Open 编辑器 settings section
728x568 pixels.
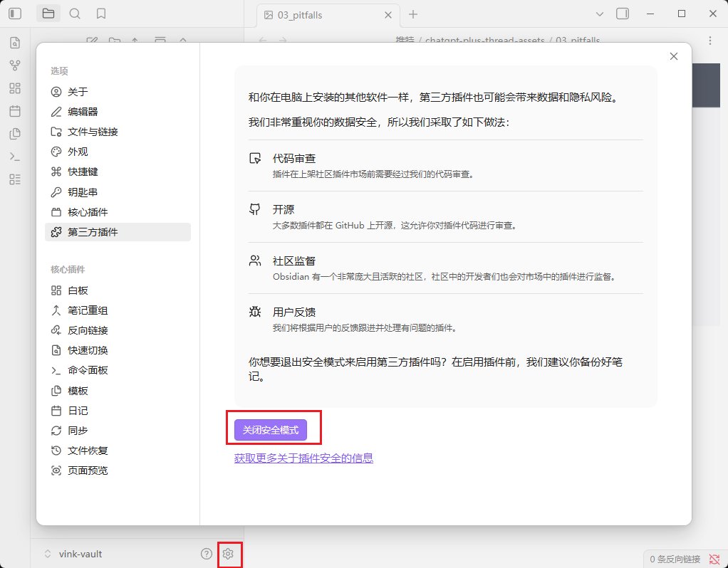click(118, 112)
